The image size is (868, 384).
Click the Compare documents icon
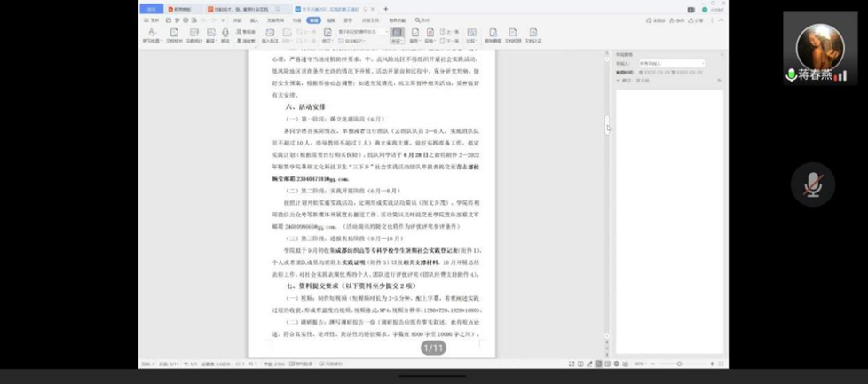click(470, 34)
